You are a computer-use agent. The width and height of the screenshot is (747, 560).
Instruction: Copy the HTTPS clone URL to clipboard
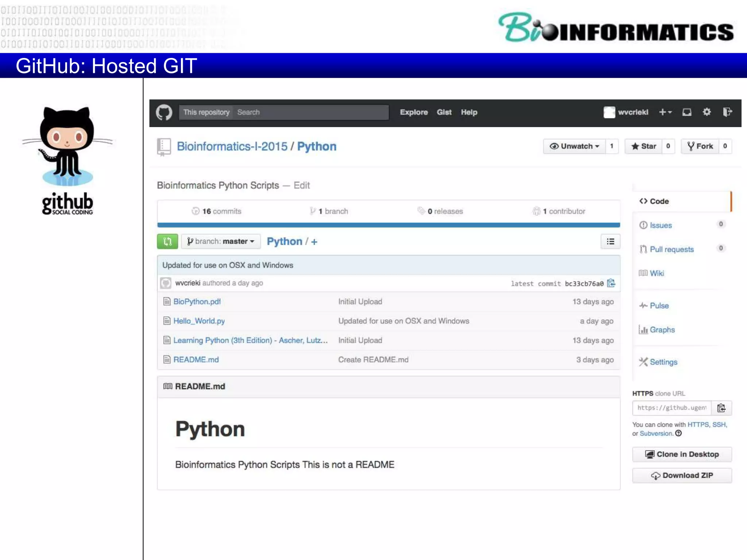click(x=721, y=408)
